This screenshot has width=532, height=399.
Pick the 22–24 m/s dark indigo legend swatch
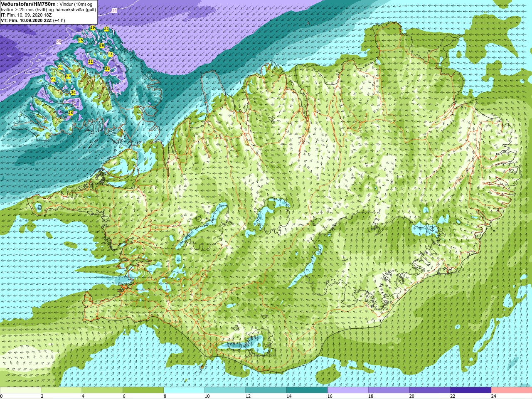tap(471, 390)
